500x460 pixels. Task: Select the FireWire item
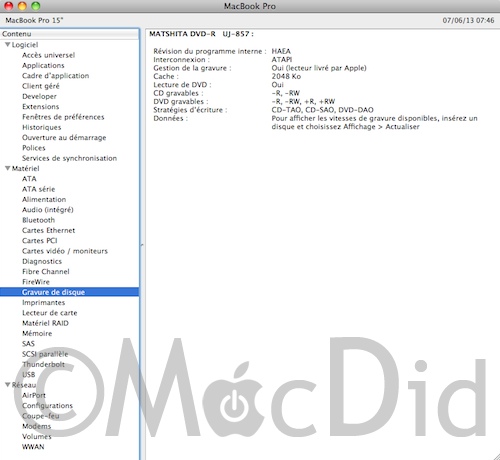coord(36,282)
